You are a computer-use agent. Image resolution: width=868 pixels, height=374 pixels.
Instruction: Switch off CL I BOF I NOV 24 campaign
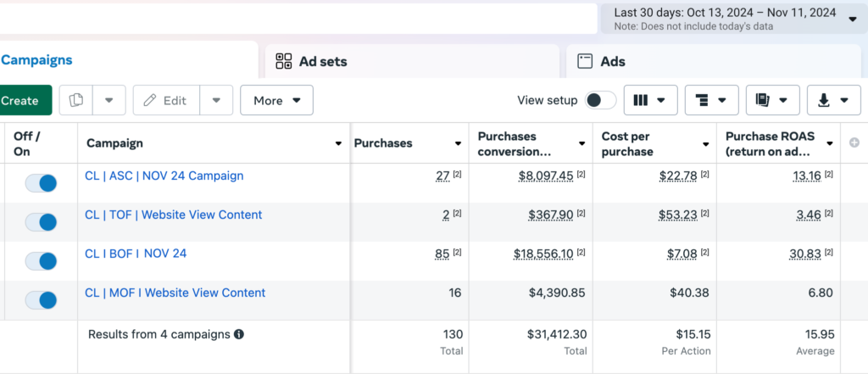(x=41, y=260)
